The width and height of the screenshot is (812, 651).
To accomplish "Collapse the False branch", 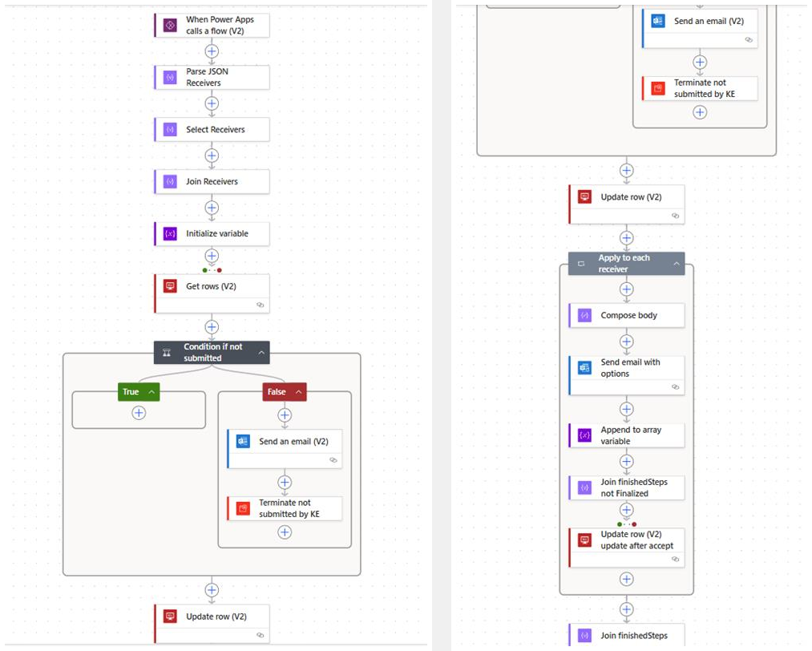I will 298,392.
